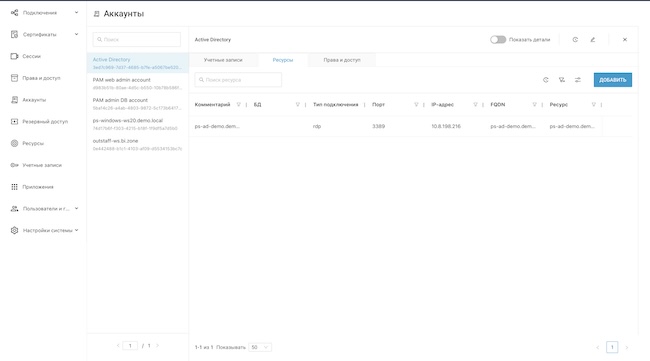Click the IP-адрес column header label

pyautogui.click(x=442, y=105)
